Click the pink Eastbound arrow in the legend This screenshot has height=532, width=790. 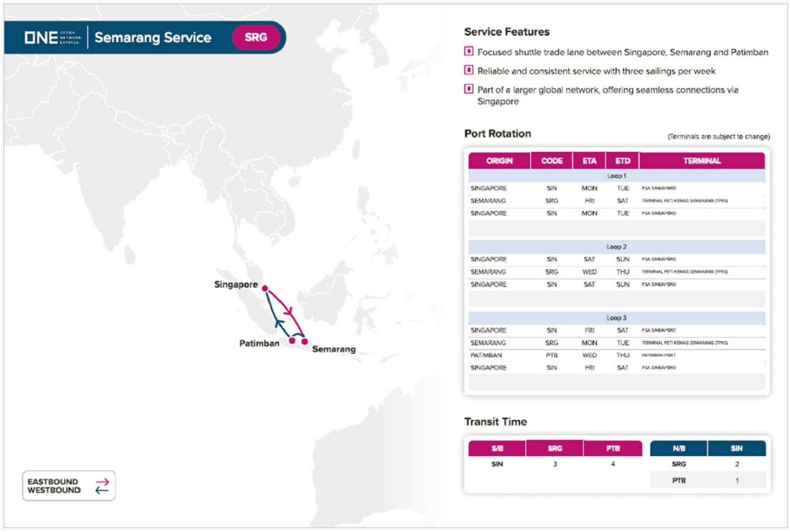(x=101, y=482)
